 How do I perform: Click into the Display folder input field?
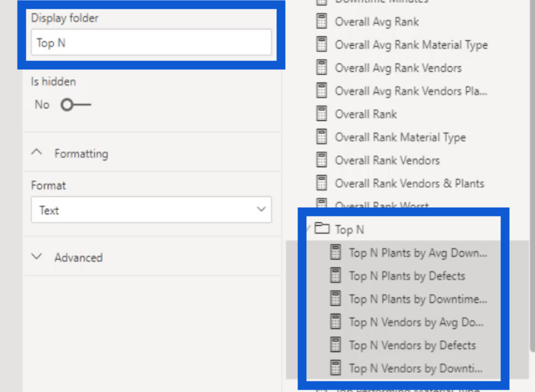pyautogui.click(x=151, y=42)
